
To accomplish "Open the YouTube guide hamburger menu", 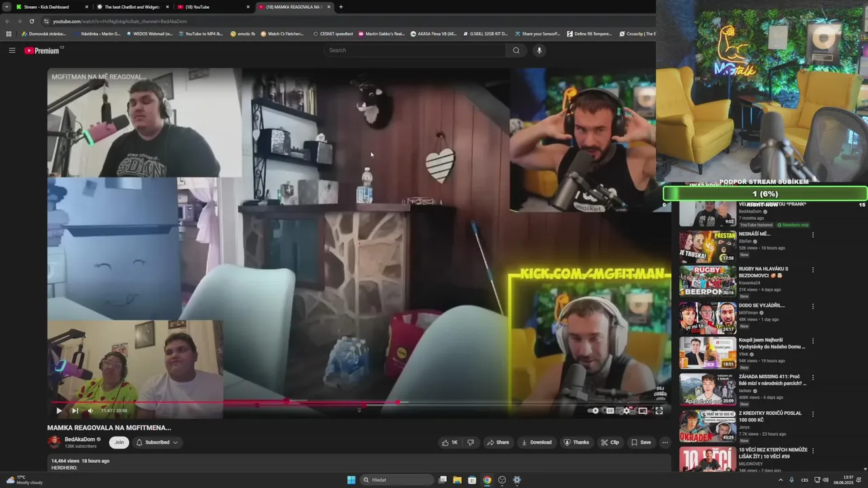I will pos(12,50).
